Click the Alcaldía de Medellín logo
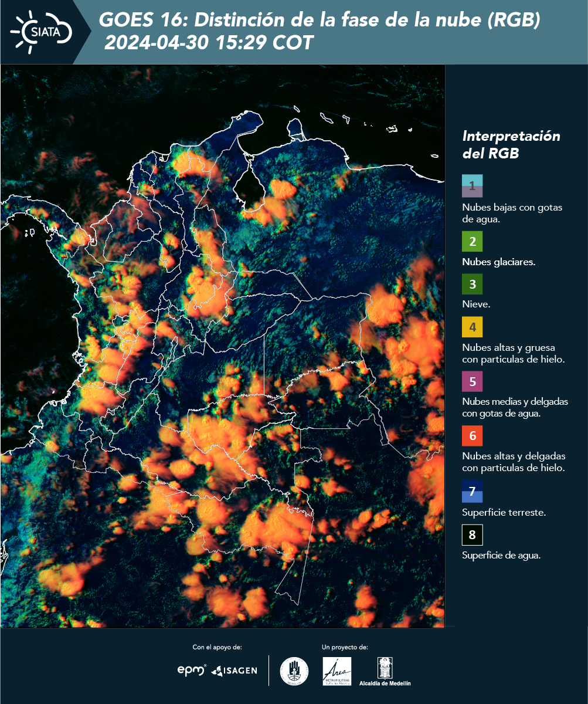 click(385, 671)
